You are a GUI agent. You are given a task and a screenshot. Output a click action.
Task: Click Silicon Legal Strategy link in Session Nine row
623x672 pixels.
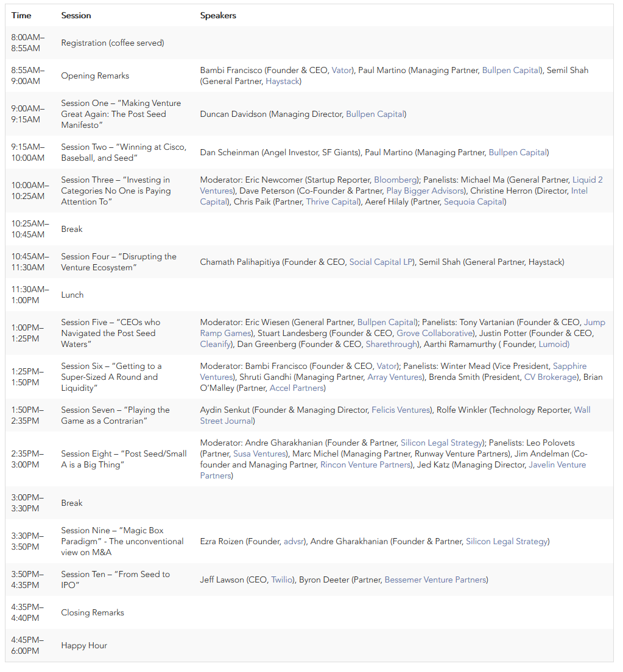[507, 542]
